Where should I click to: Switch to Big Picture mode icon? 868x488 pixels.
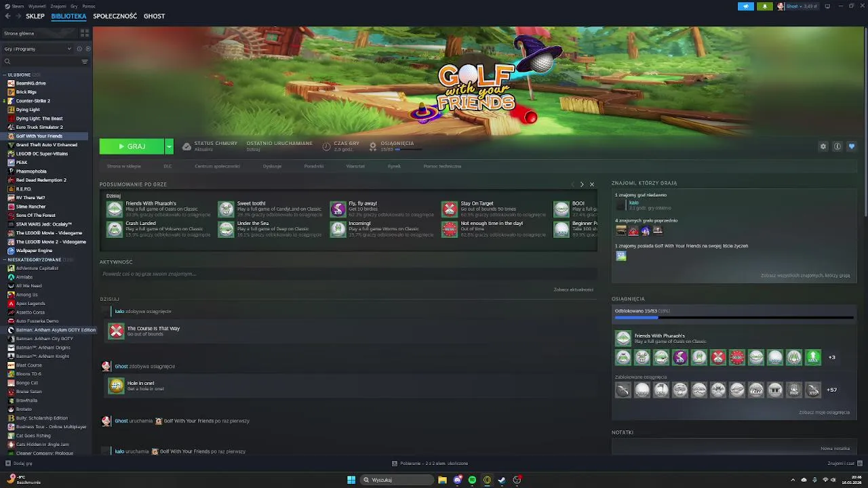coord(827,6)
